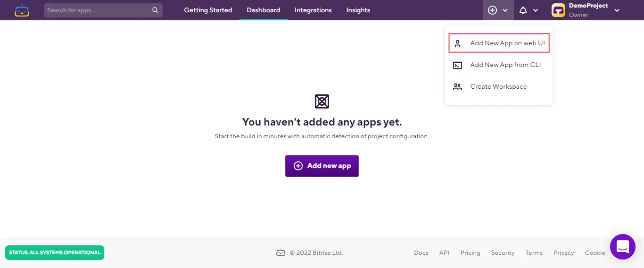Click the plus circle add icon
This screenshot has width=644, height=268.
[492, 10]
